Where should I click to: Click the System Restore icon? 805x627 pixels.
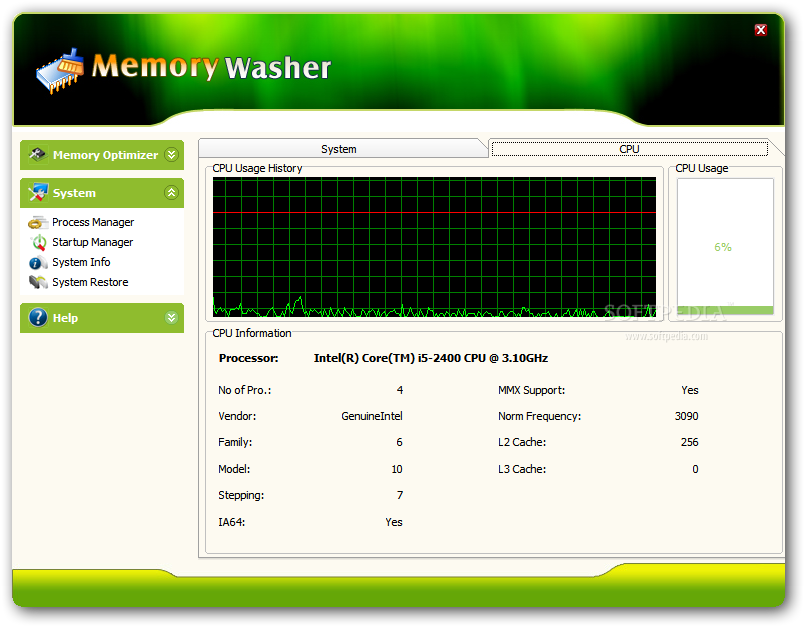pos(38,282)
